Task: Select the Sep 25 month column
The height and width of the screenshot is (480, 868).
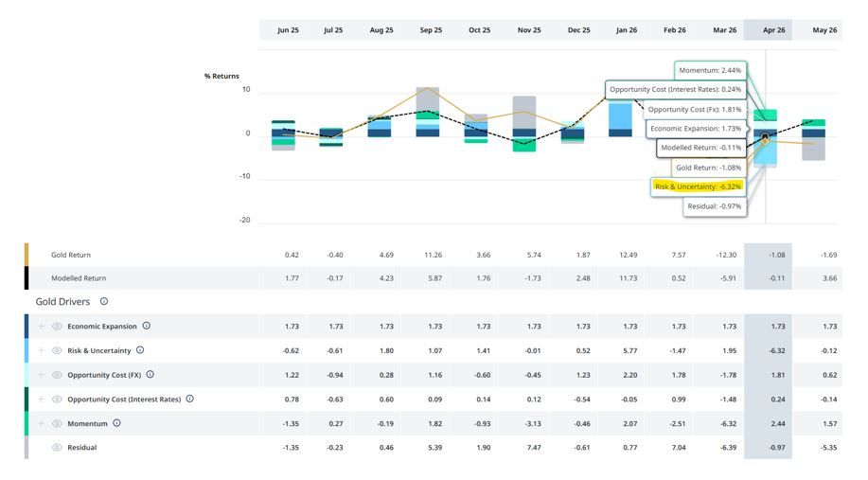Action: [431, 30]
